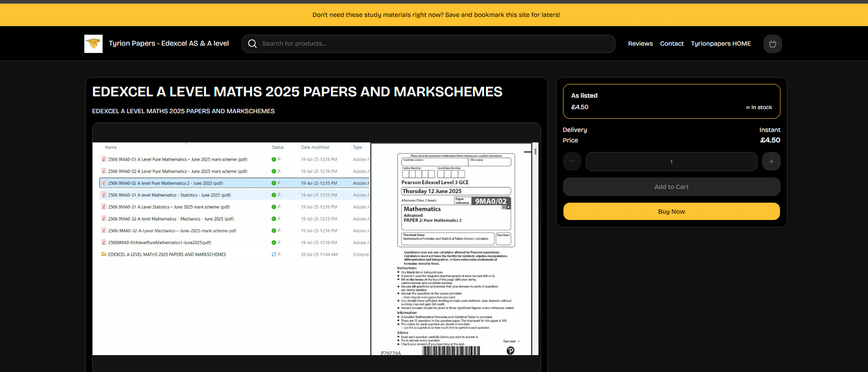Click the Tyrion Papers logo icon
This screenshot has height=372, width=868.
point(93,44)
